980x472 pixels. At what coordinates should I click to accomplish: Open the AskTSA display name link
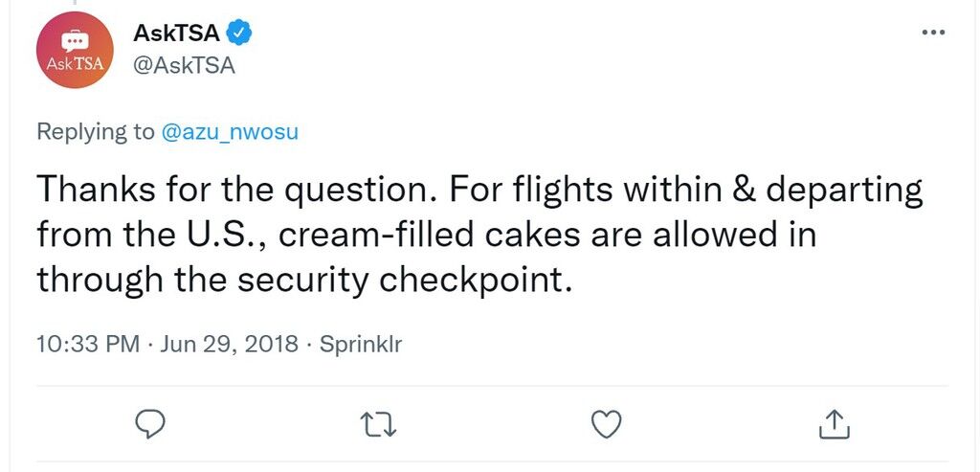(177, 33)
